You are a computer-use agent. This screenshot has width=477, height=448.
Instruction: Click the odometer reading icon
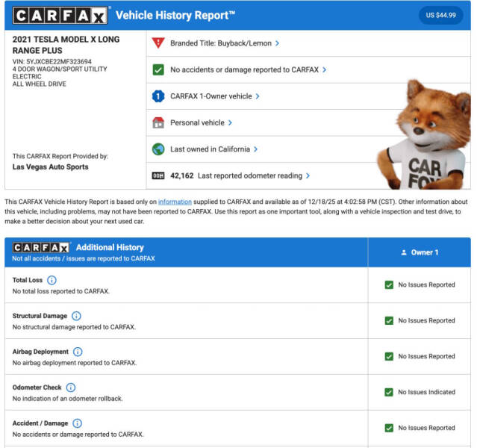158,176
